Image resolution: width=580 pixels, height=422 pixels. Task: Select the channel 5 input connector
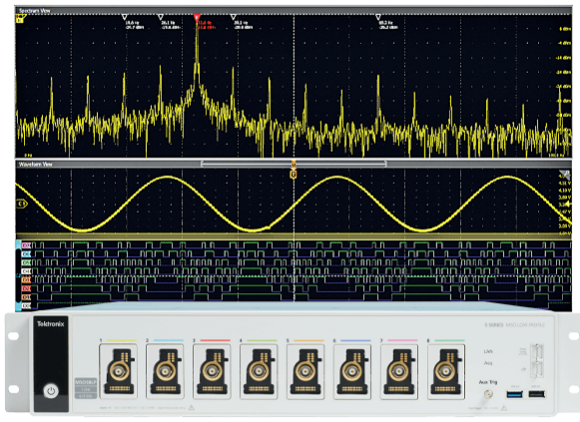(306, 371)
